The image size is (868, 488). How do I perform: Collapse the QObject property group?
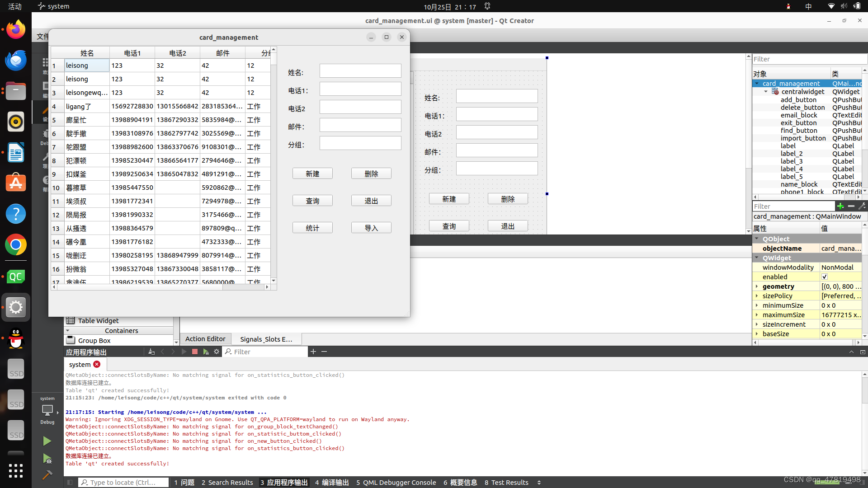(x=757, y=239)
